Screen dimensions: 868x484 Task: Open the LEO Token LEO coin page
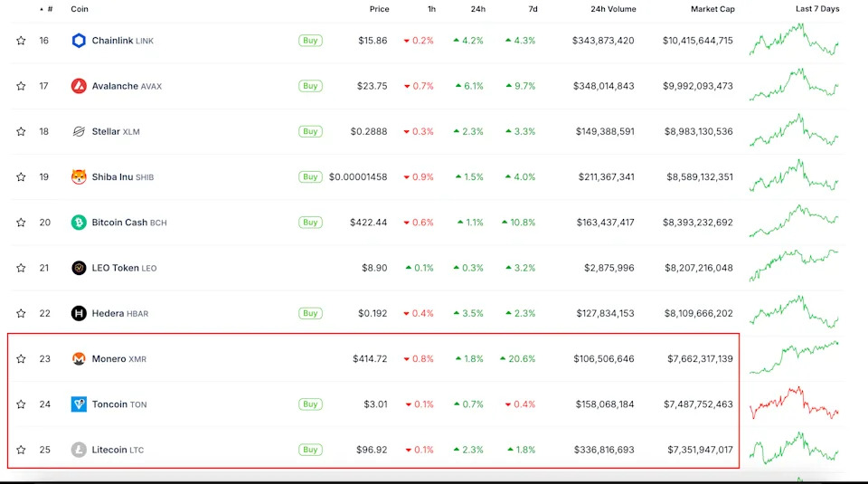(x=124, y=268)
